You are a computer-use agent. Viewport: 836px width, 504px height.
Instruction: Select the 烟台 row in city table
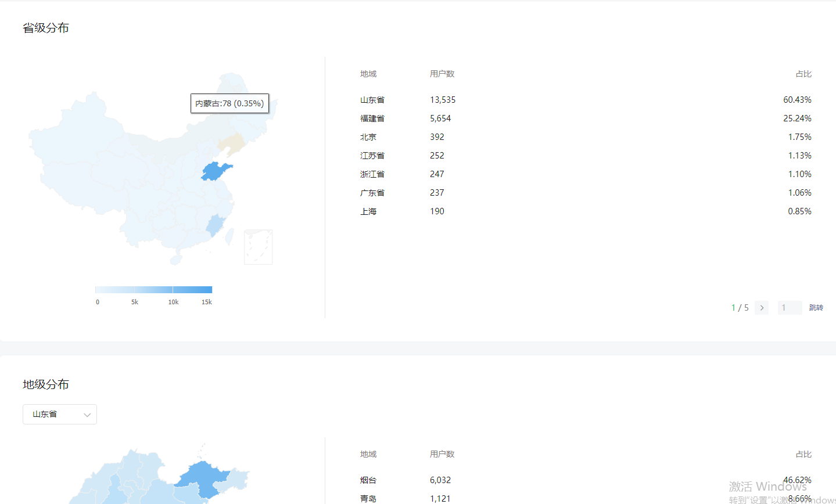pyautogui.click(x=586, y=480)
